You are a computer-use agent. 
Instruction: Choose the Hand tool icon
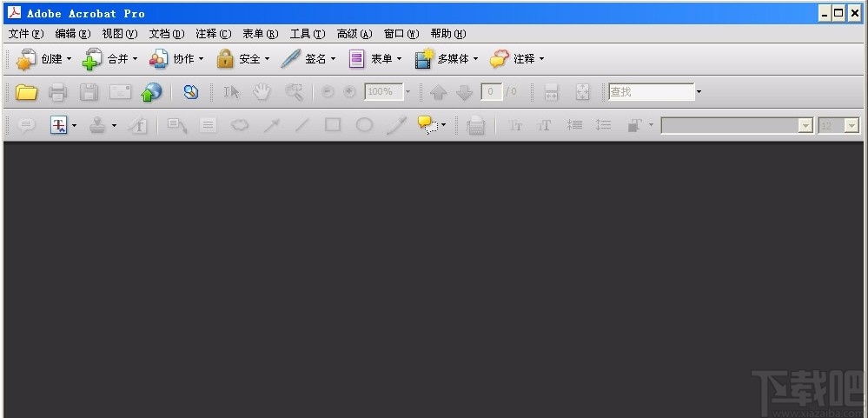click(x=262, y=92)
